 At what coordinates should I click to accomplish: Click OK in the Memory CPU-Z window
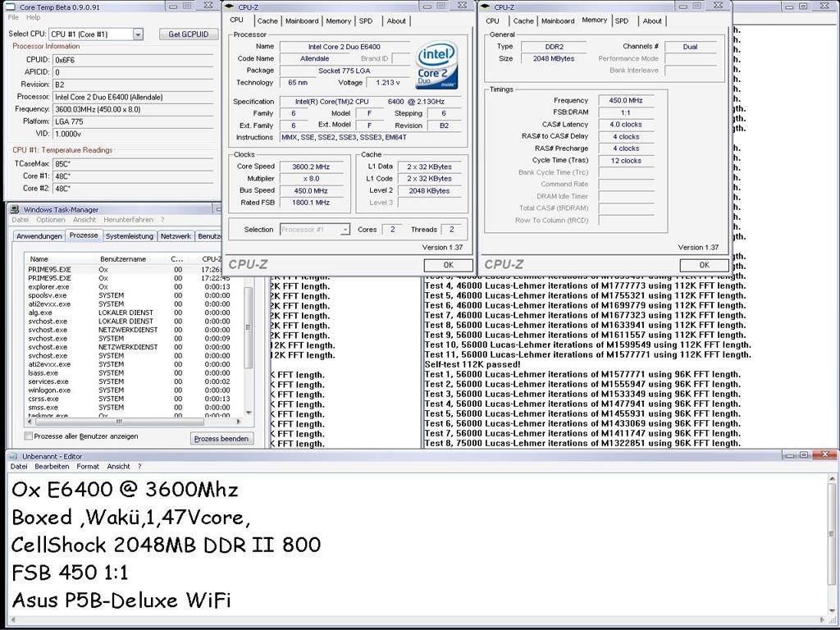click(x=705, y=265)
